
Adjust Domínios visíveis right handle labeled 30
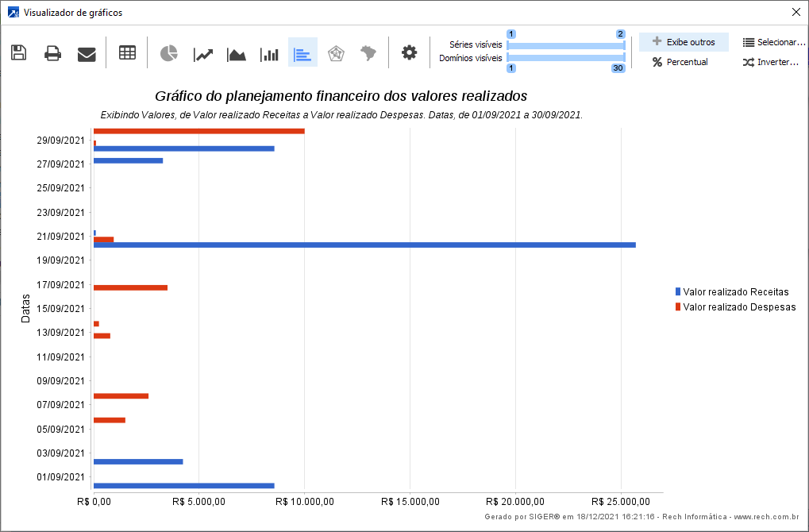coord(618,68)
